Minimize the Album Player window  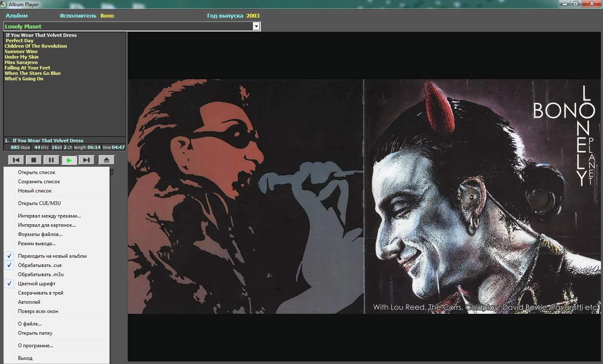point(564,3)
